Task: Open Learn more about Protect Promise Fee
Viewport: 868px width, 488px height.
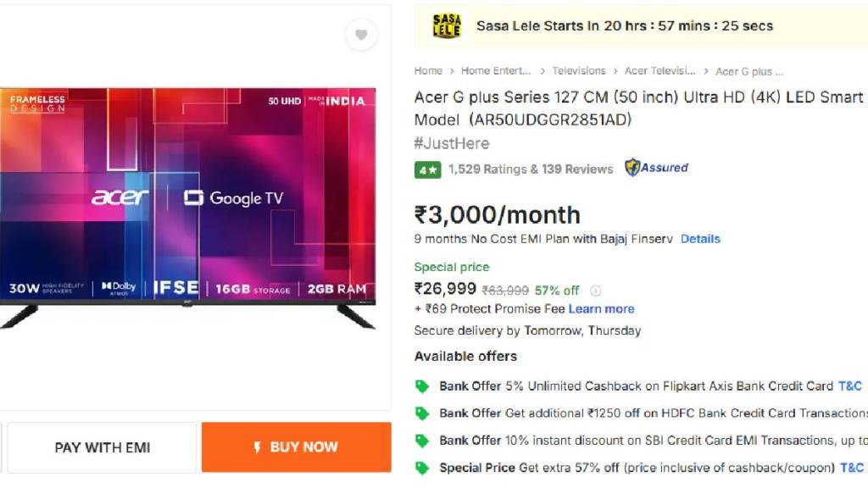Action: pos(601,308)
